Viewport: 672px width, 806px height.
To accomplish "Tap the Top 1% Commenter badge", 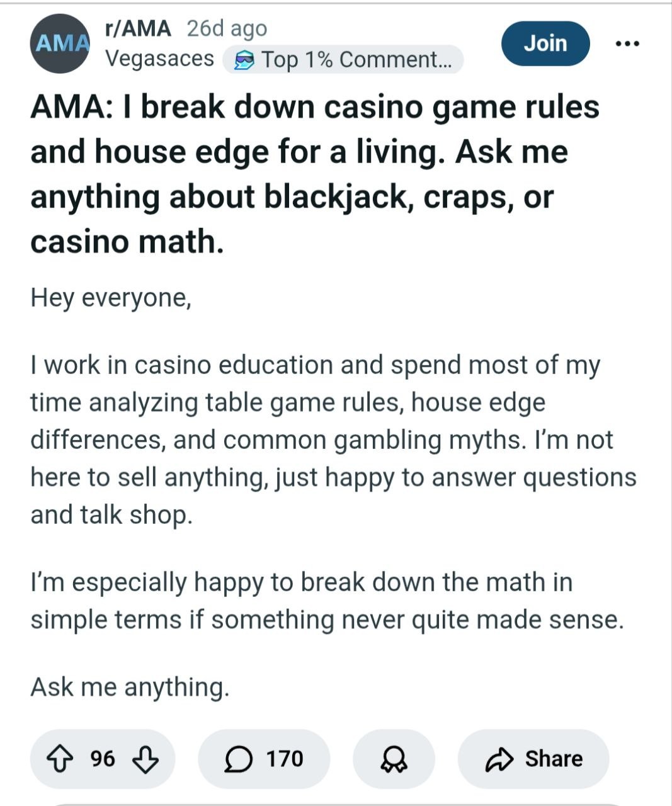I will click(x=356, y=60).
